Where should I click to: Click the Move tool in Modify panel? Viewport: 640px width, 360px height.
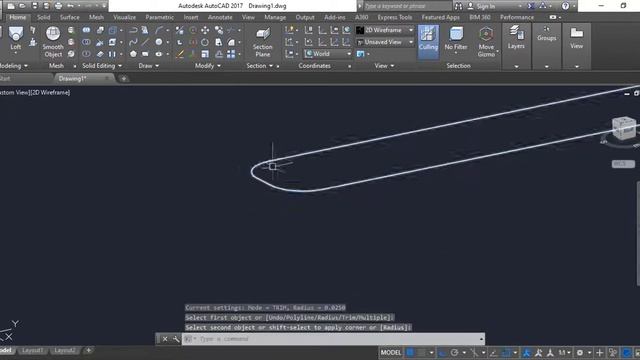(205, 30)
